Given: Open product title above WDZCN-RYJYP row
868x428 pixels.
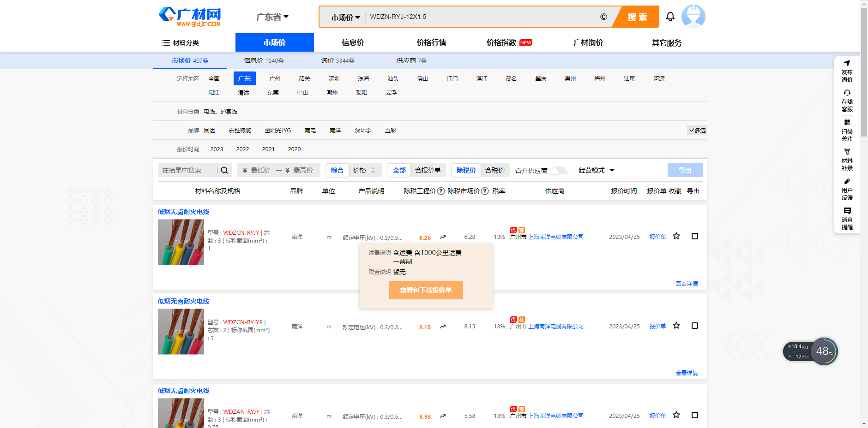Looking at the screenshot, I should click(x=183, y=301).
